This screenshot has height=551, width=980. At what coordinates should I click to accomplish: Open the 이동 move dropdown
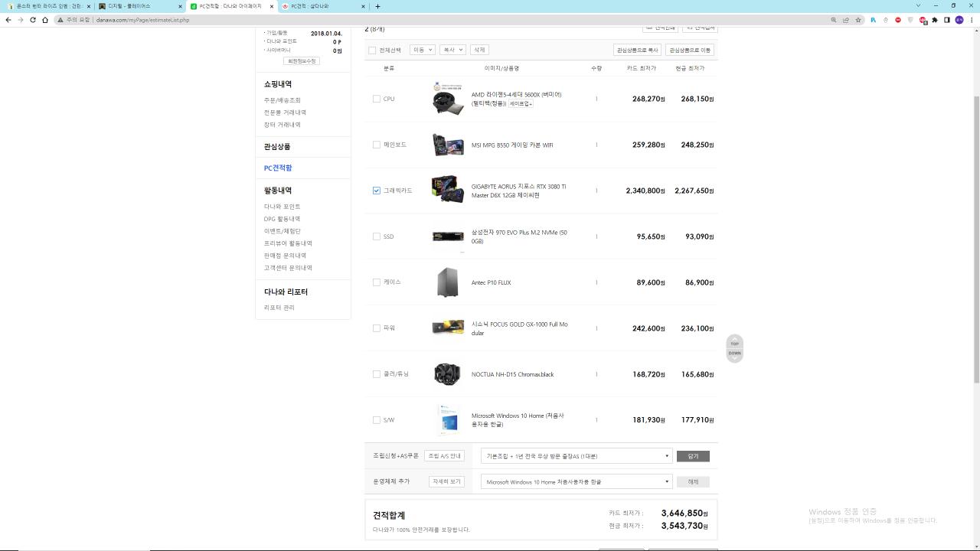[x=422, y=50]
